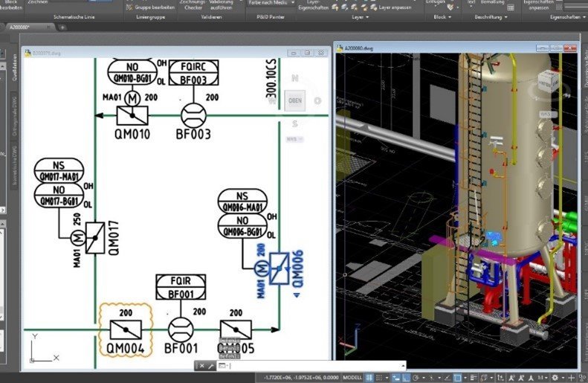Screen dimensions: 588x383
Task: Click Layer anpassen in the Layer panel
Action: (x=390, y=7)
